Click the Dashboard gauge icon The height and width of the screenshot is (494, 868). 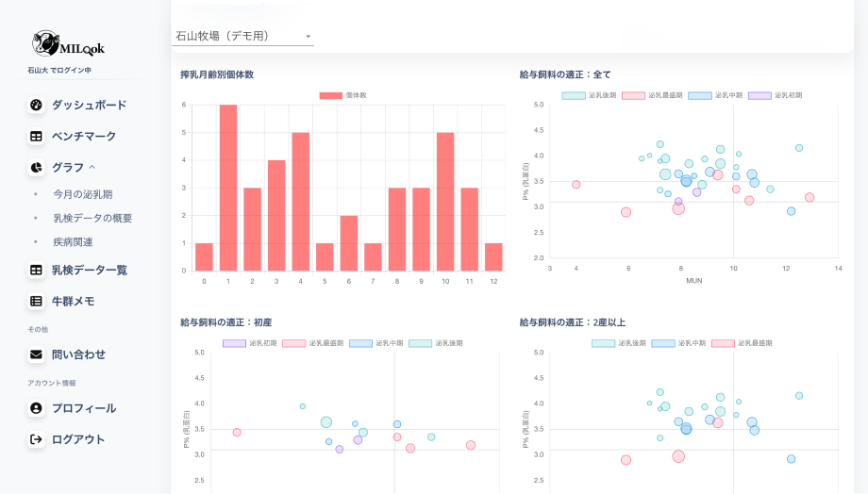coord(36,106)
